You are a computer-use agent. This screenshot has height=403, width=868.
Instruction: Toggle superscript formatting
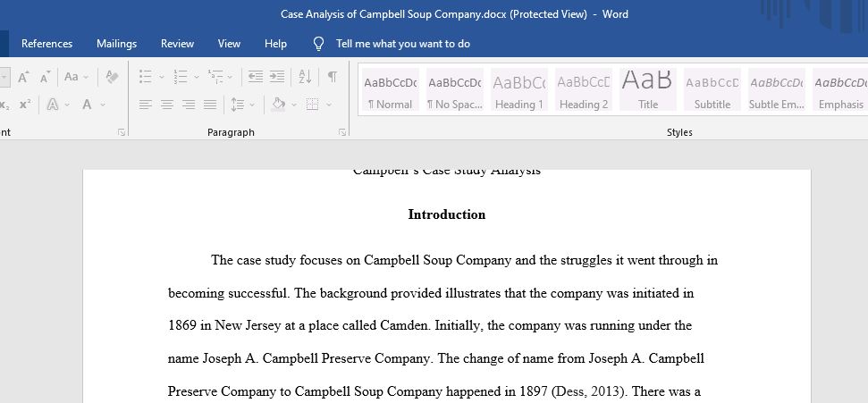point(25,105)
